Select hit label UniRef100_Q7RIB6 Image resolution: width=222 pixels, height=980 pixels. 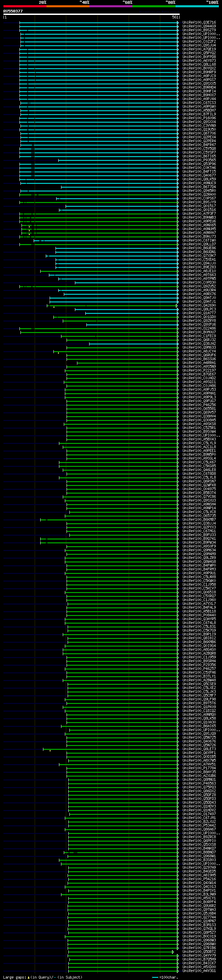pyautogui.click(x=199, y=948)
